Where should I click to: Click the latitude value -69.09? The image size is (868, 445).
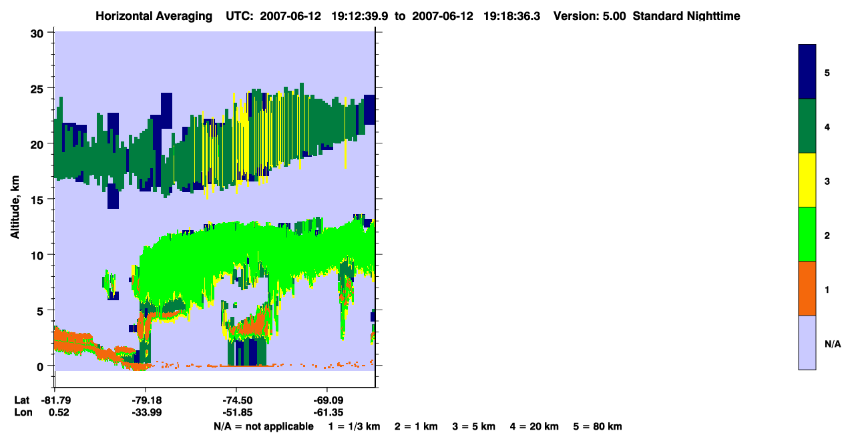click(327, 400)
